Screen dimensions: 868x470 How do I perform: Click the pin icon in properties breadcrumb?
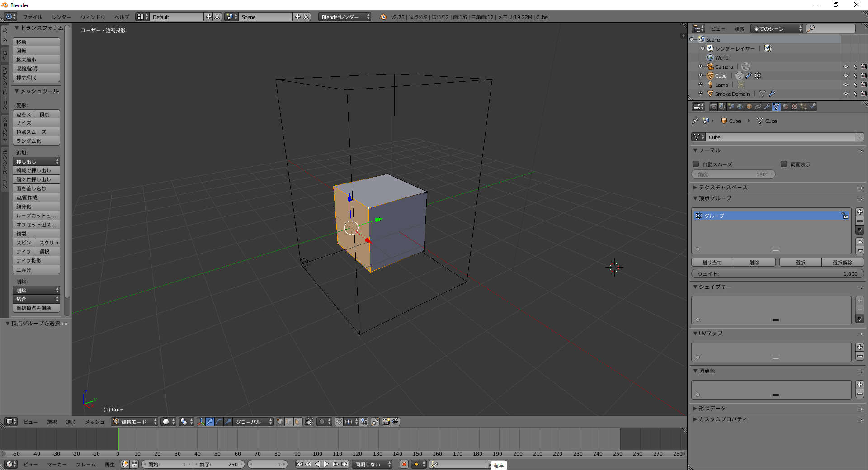[696, 121]
